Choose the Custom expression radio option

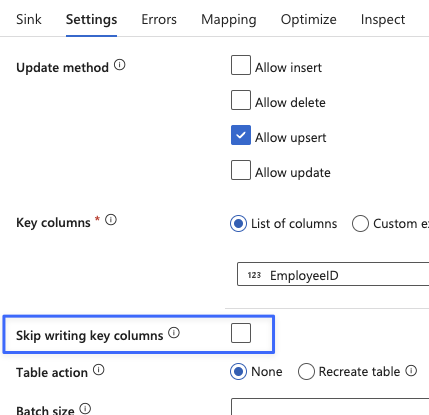point(360,223)
